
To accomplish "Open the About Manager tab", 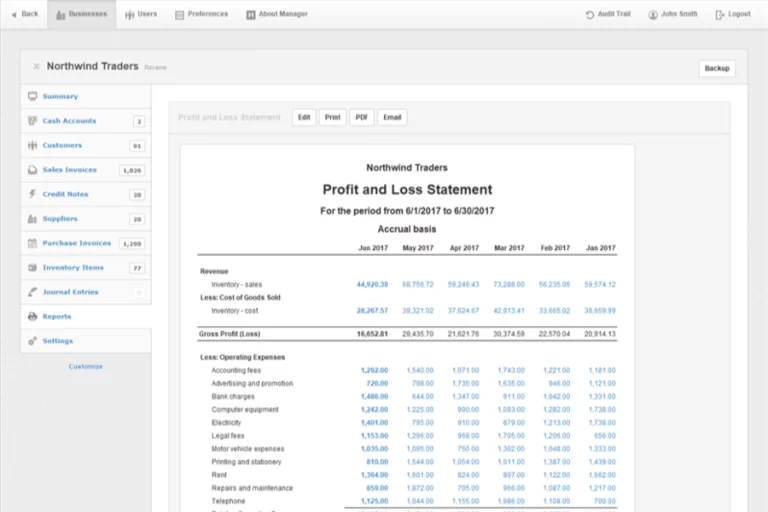I will [x=277, y=14].
